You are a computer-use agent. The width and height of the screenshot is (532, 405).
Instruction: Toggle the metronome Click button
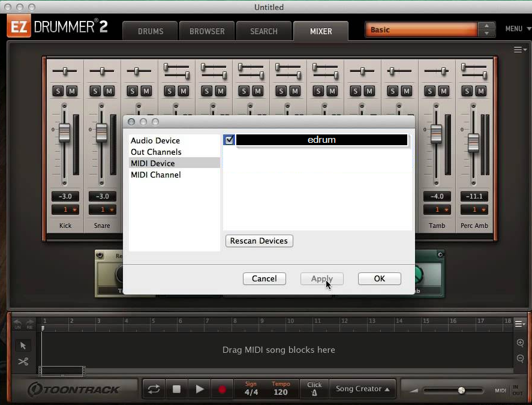[314, 389]
